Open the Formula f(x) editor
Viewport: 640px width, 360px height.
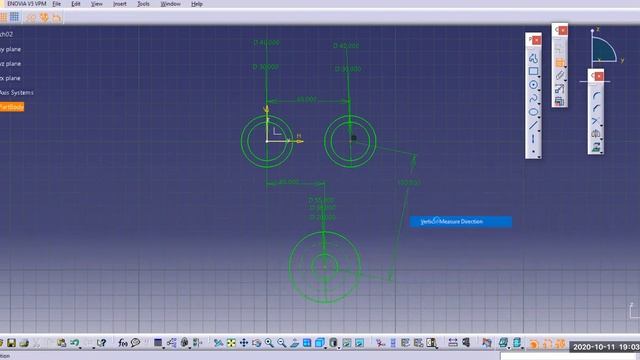[x=123, y=343]
